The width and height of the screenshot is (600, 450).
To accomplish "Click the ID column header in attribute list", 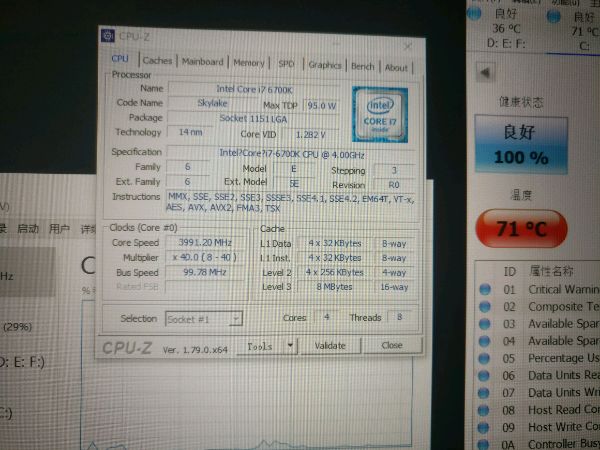I will (510, 271).
